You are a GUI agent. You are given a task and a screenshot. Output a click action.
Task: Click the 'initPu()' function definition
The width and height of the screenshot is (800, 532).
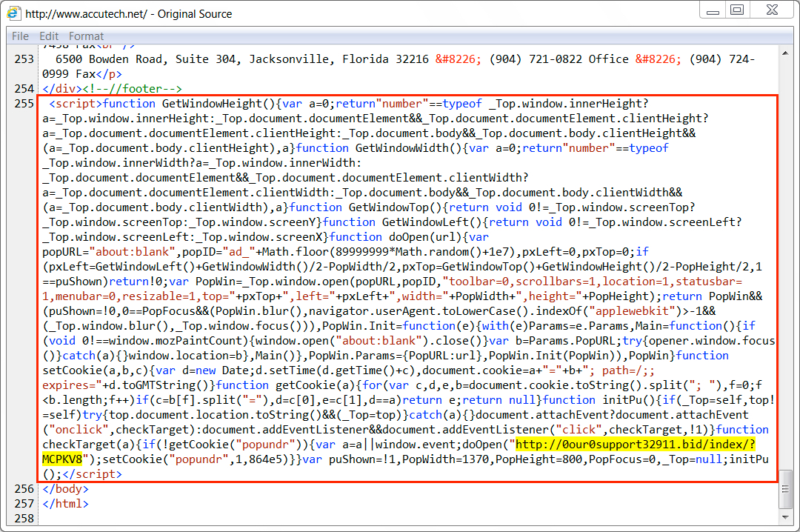629,400
